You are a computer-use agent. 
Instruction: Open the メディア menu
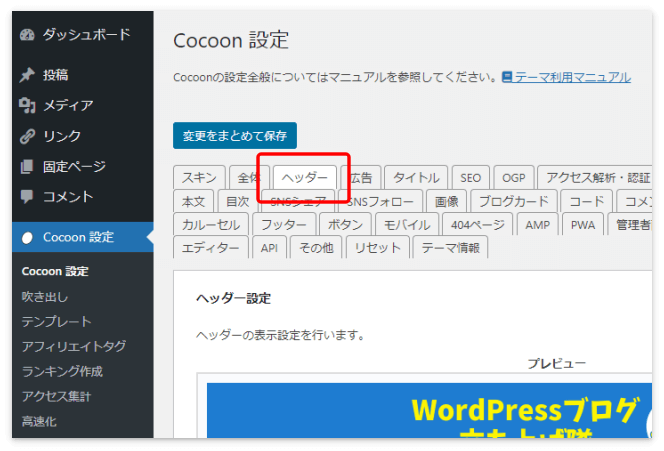click(83, 105)
